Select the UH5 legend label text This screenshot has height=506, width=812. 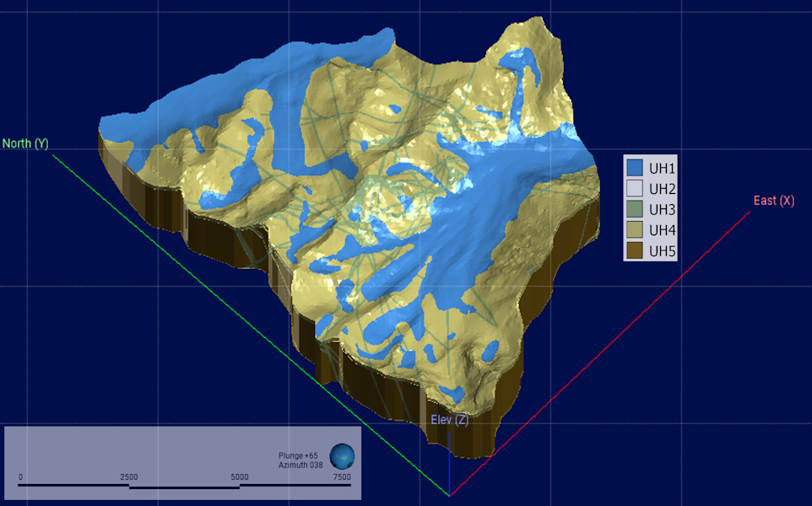pyautogui.click(x=663, y=250)
